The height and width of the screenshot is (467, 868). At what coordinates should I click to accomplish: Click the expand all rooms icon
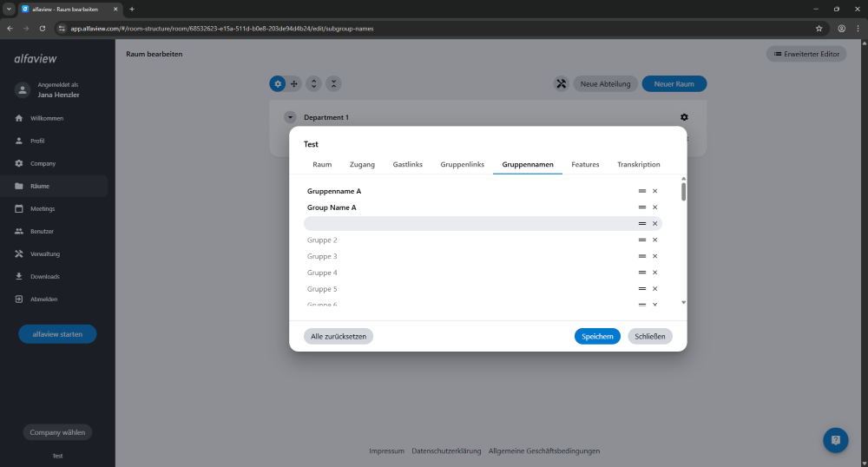pyautogui.click(x=314, y=83)
